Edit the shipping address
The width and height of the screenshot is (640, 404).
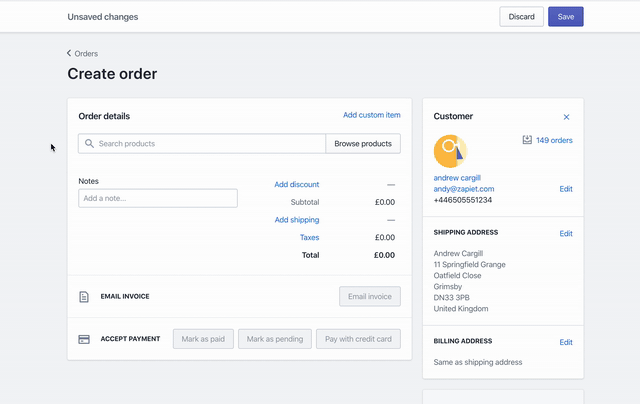(x=566, y=233)
